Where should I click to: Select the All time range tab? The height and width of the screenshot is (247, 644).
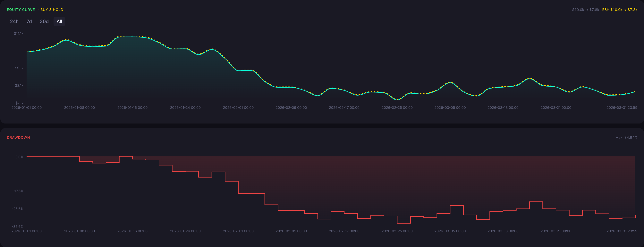click(59, 21)
